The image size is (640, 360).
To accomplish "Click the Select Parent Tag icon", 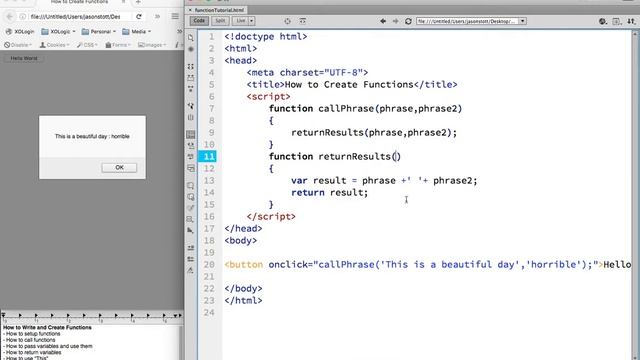I will click(x=191, y=106).
